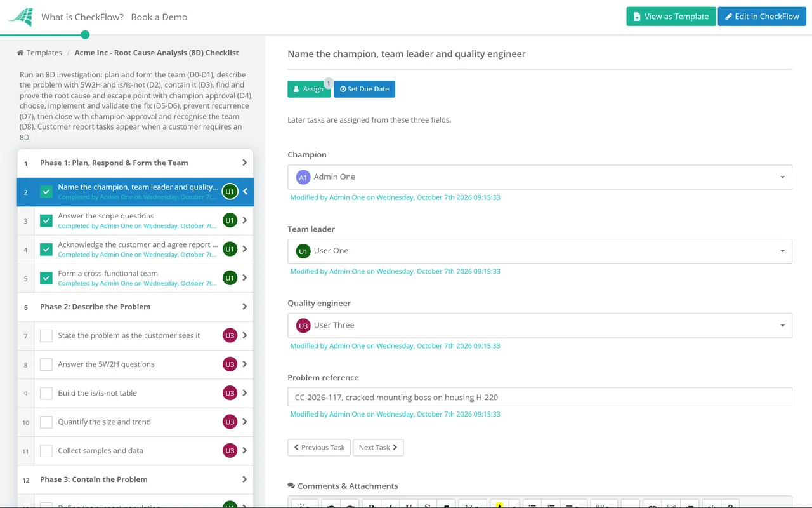Click U1 avatar on 'Answer the scope questions'

[230, 220]
